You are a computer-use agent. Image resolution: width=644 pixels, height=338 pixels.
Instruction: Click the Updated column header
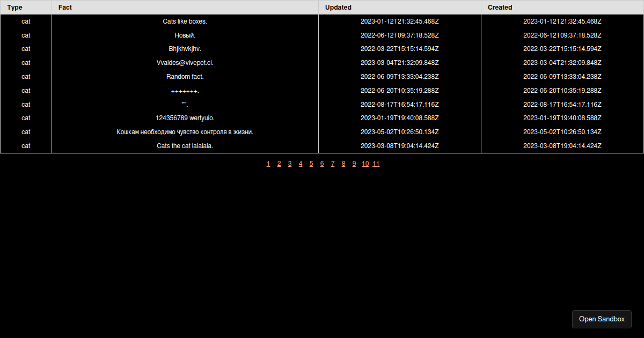click(x=338, y=8)
